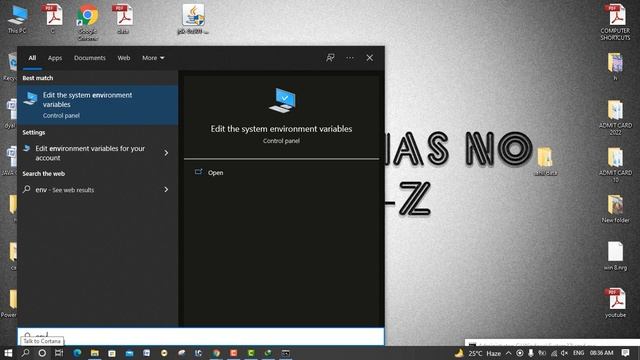The image size is (640, 360).
Task: Expand the More filter dropdown
Action: [x=153, y=58]
